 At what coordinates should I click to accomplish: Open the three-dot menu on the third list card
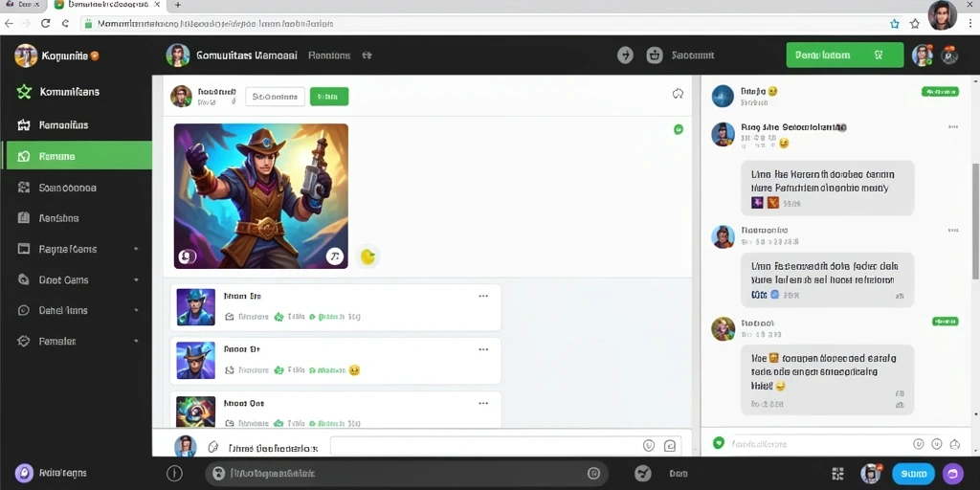coord(483,403)
